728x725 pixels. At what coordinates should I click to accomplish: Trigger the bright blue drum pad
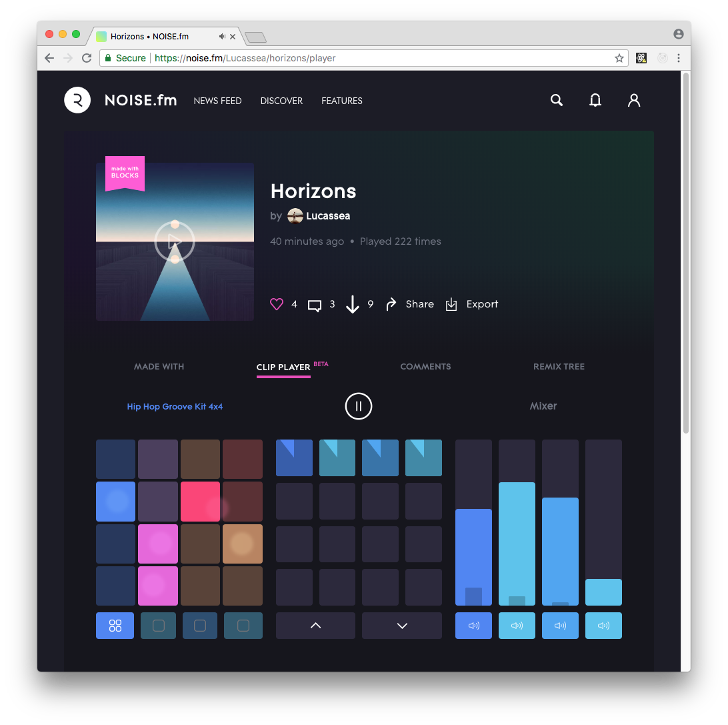(115, 502)
